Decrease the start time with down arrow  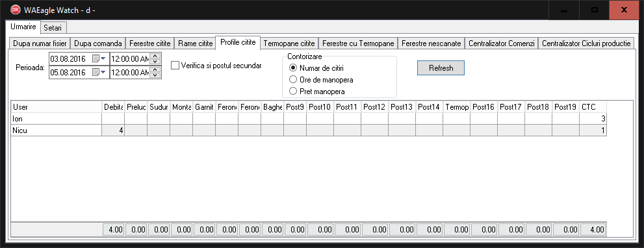[x=155, y=62]
